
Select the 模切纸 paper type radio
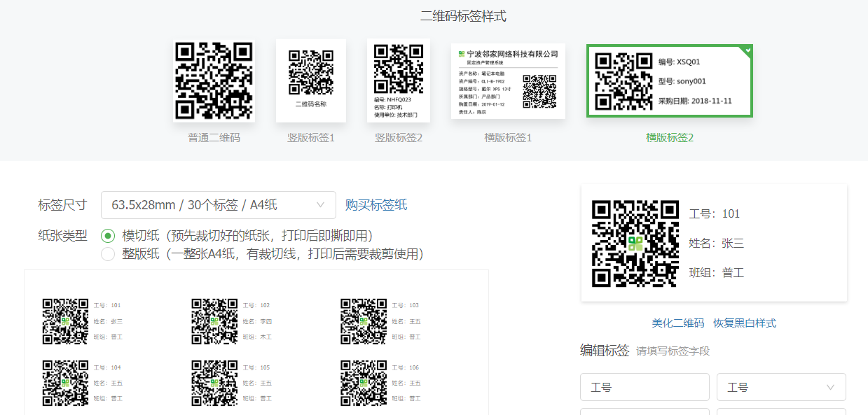[x=108, y=236]
